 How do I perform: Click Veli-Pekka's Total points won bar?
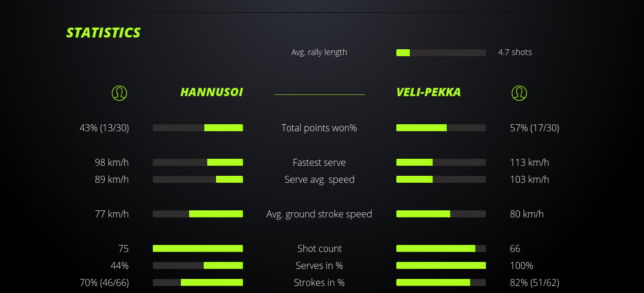[441, 128]
